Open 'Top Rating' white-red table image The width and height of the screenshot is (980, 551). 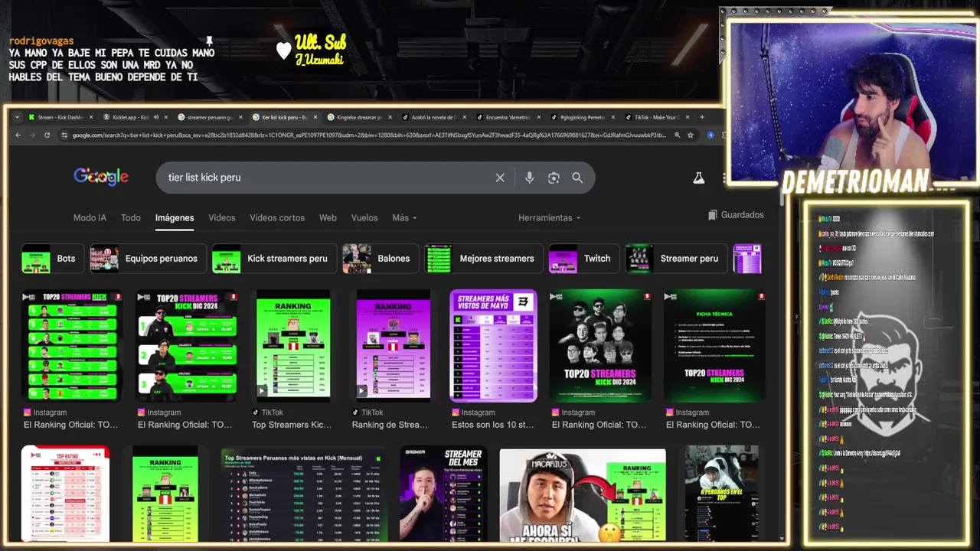click(65, 494)
